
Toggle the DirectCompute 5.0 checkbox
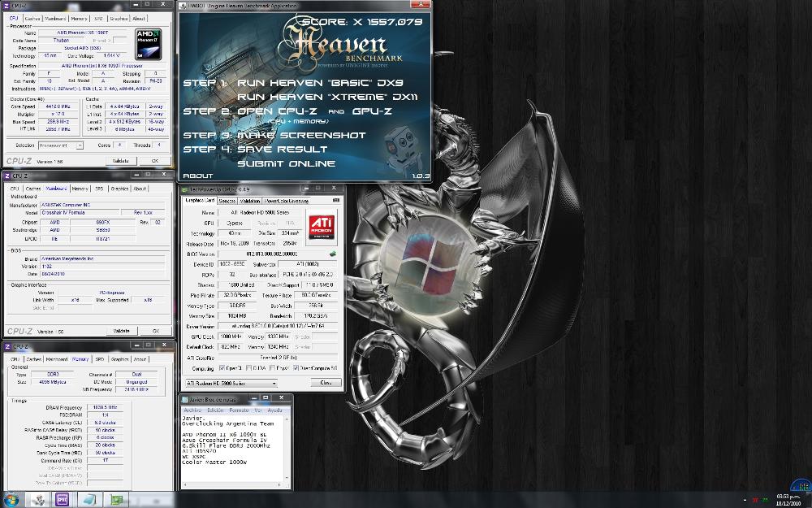296,368
